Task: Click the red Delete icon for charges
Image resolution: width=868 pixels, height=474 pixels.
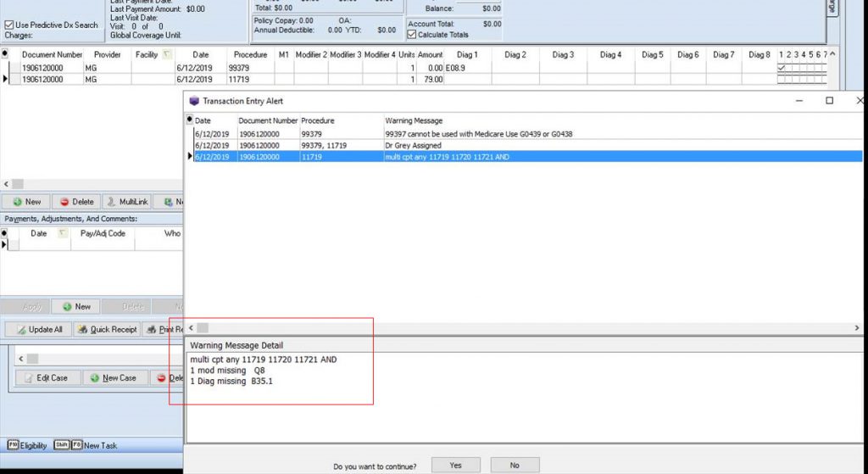Action: pos(64,202)
